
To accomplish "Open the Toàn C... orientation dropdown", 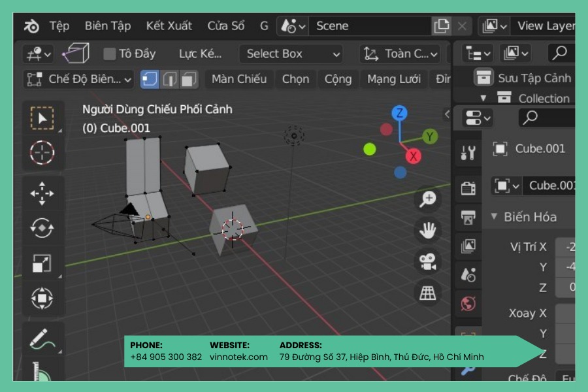I will [400, 54].
